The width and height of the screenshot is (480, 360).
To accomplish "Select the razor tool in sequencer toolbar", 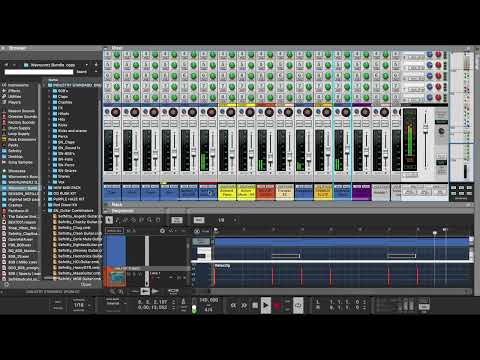I will point(134,220).
